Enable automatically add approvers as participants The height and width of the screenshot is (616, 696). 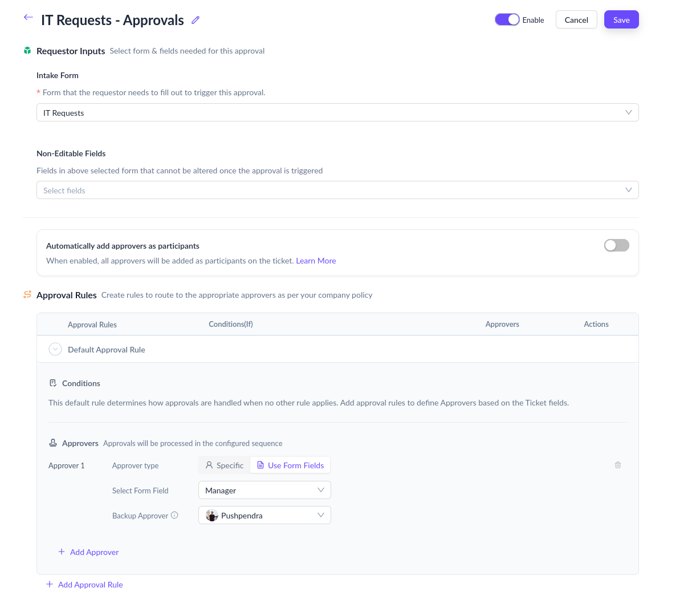pyautogui.click(x=616, y=245)
